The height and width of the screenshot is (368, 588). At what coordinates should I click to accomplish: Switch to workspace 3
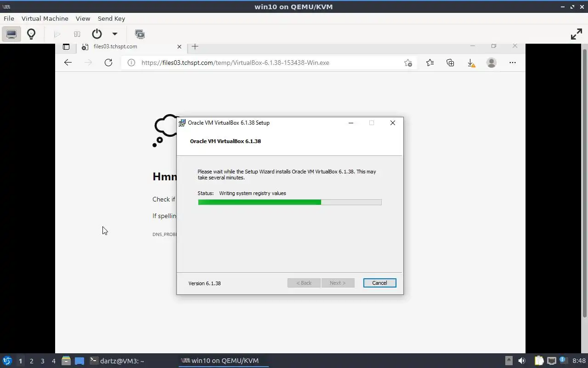tap(42, 361)
